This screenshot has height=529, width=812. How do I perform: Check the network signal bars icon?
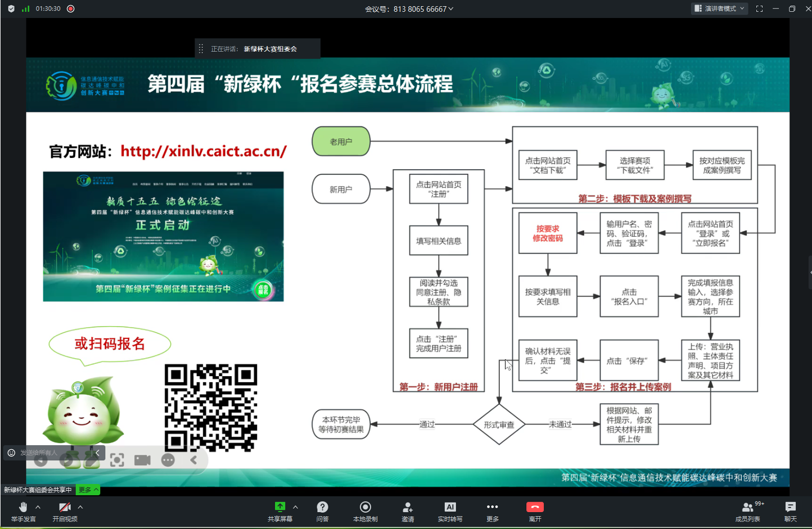coord(25,9)
